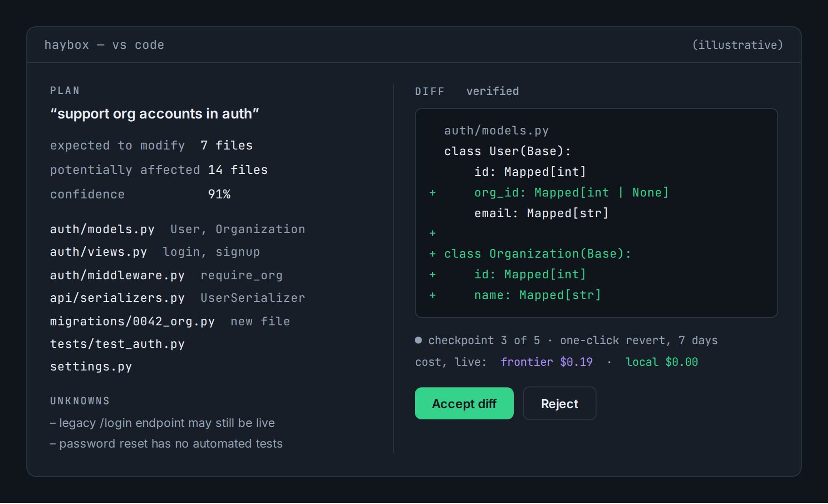Click the '14 files' potentially affected count
This screenshot has width=828, height=504.
coord(238,170)
